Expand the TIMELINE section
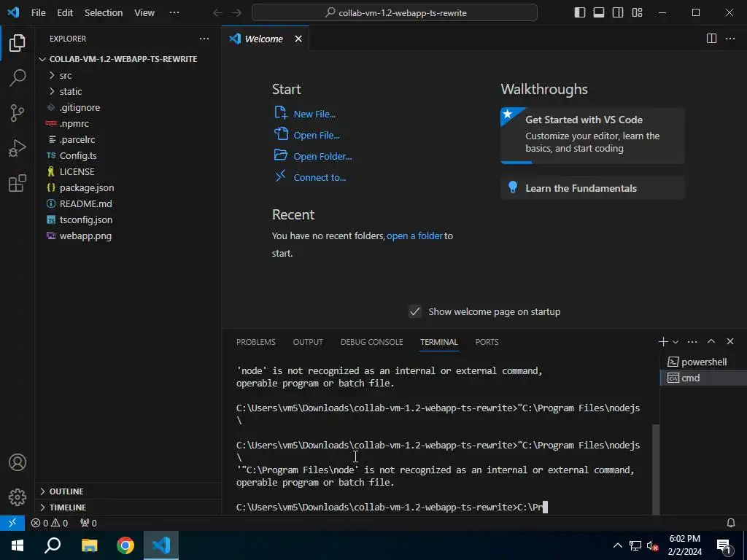 click(128, 507)
